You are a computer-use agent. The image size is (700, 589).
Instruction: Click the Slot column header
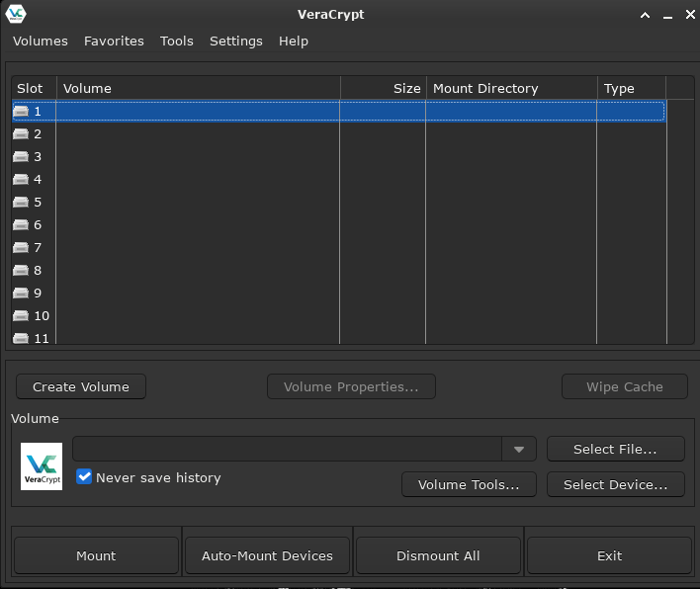tap(34, 88)
